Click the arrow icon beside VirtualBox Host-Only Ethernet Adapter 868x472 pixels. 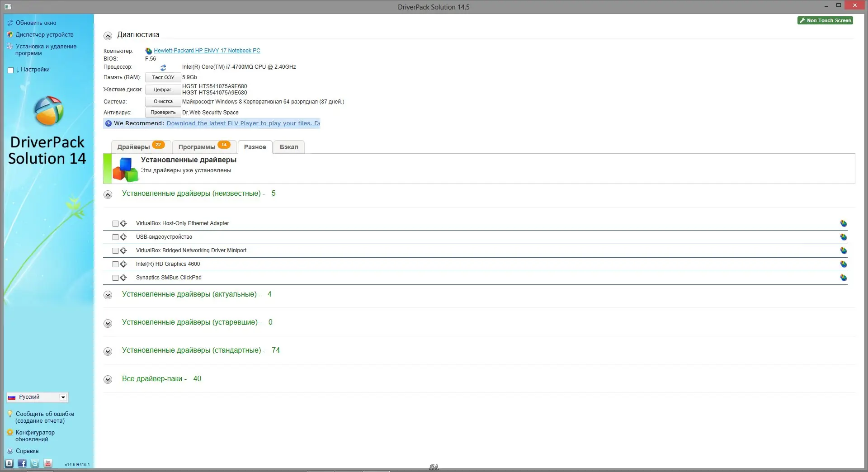123,223
